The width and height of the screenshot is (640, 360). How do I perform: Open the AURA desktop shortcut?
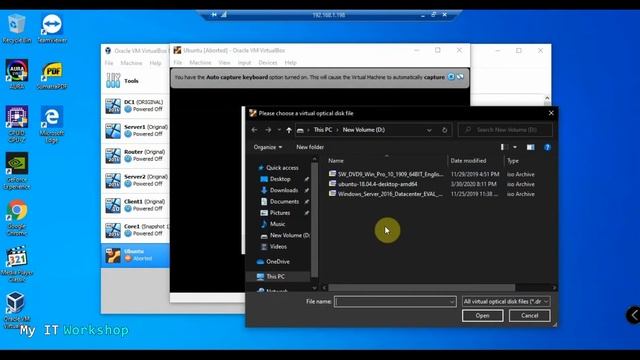(x=17, y=74)
